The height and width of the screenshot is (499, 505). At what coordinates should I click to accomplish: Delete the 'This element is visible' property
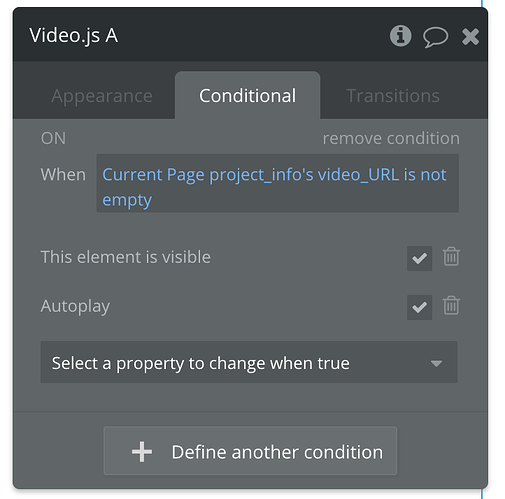click(x=451, y=257)
